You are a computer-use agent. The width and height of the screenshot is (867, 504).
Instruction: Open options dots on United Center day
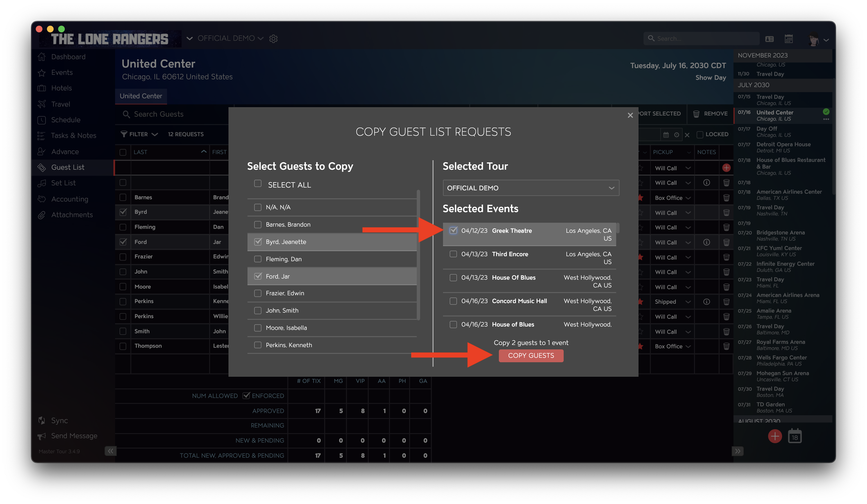(x=826, y=119)
